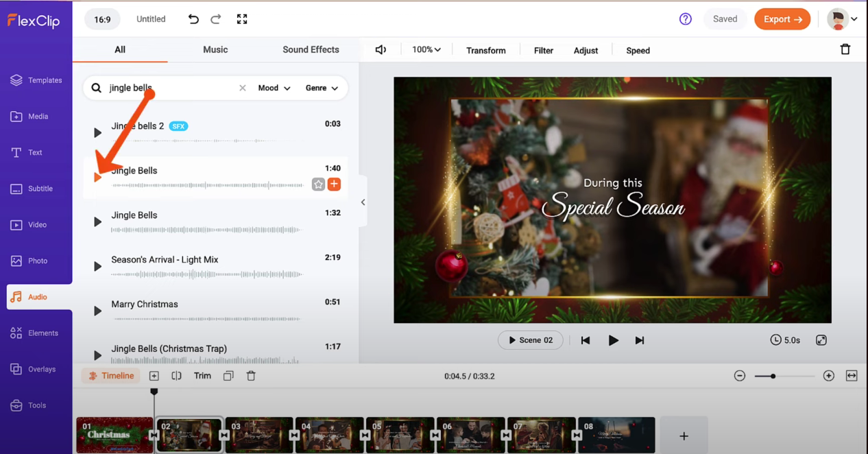Fit timeline to width icon

point(852,376)
